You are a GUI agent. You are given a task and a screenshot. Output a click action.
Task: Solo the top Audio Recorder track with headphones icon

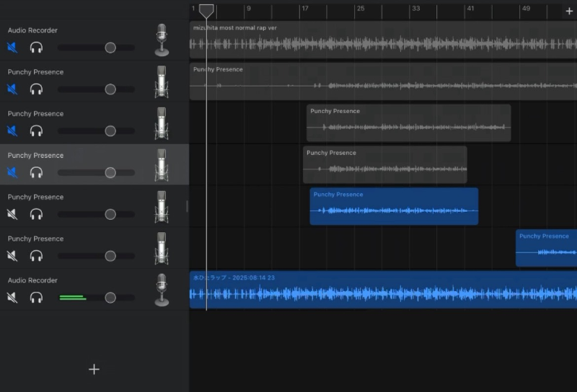point(36,48)
